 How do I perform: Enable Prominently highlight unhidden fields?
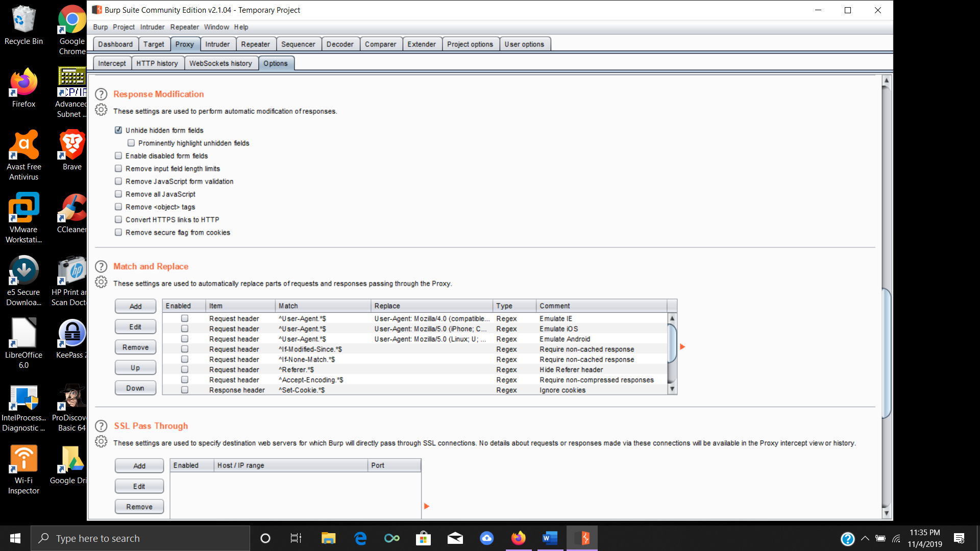(131, 143)
